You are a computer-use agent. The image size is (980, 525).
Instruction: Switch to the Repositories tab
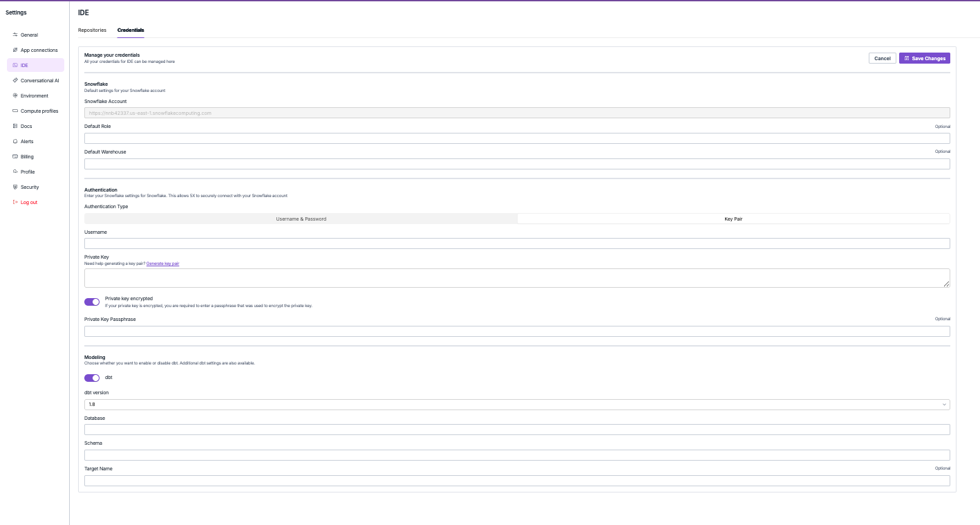click(x=92, y=30)
